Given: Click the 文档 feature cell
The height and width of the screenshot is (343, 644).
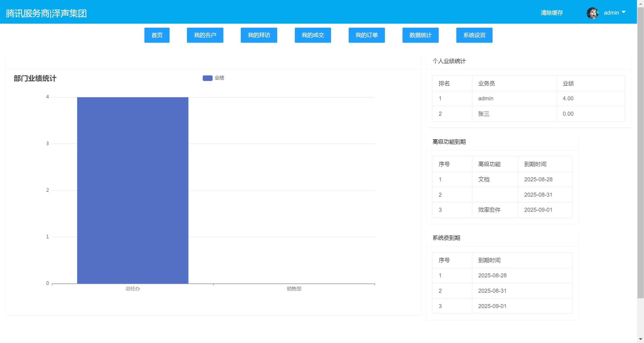Looking at the screenshot, I should click(495, 180).
